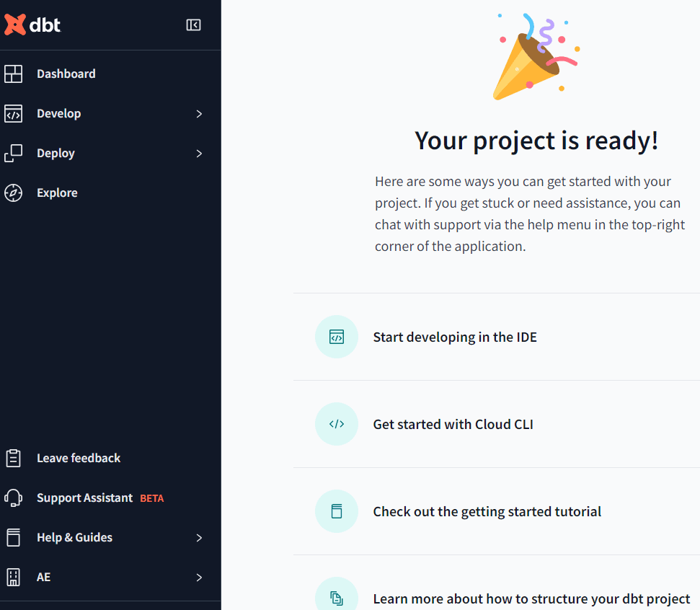700x610 pixels.
Task: Click the Your project is ready! heading
Action: click(536, 141)
